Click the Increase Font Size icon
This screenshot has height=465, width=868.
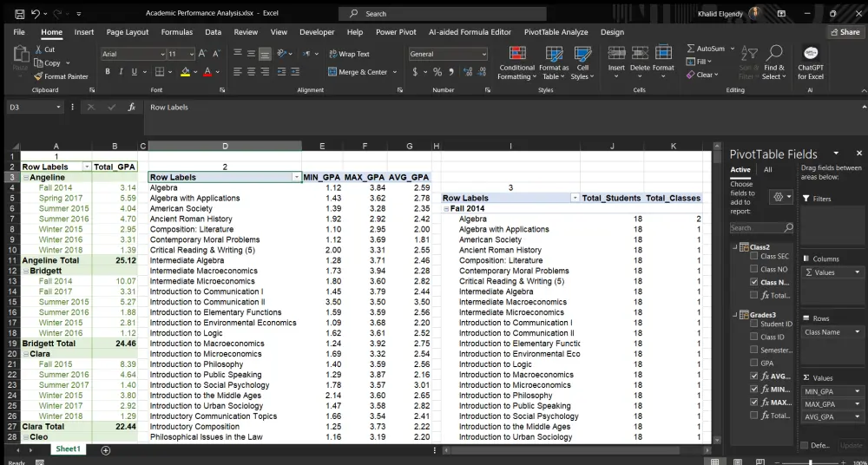coord(202,54)
